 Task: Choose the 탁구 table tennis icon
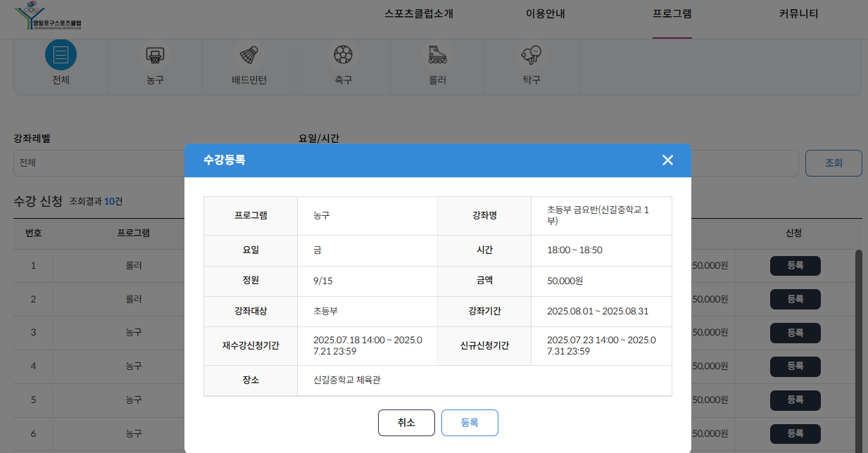[531, 55]
